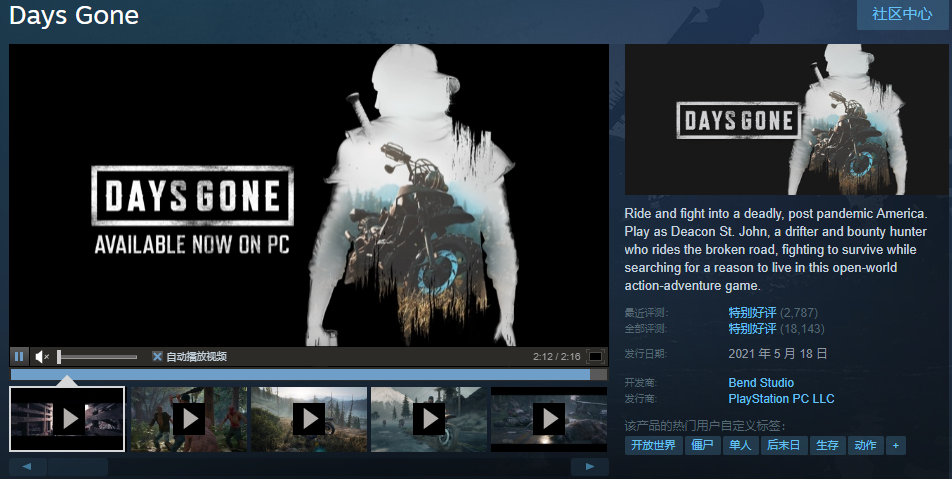This screenshot has height=479, width=952.
Task: Open publisher PlayStation PC LLC link
Action: 781,399
